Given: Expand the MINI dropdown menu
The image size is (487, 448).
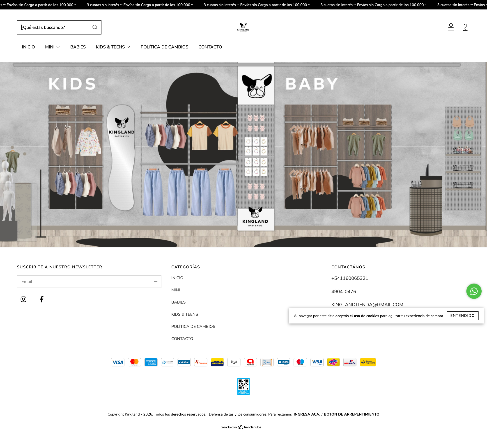Looking at the screenshot, I should 52,47.
